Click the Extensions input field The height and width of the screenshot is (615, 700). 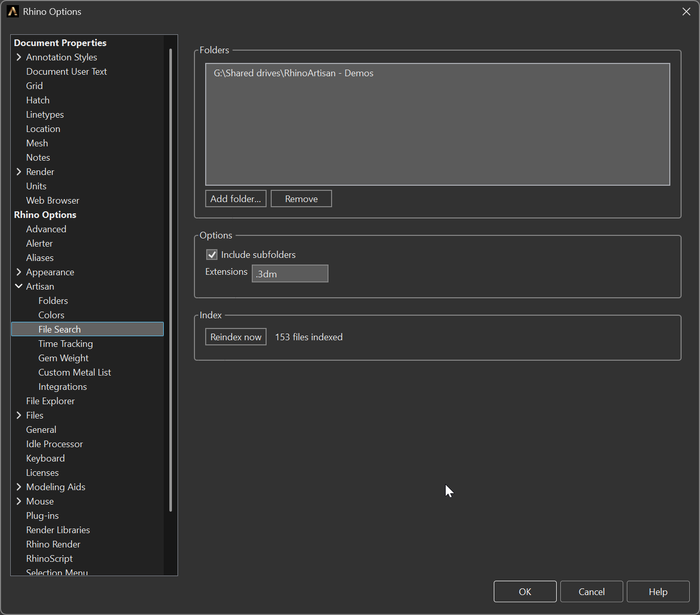290,274
